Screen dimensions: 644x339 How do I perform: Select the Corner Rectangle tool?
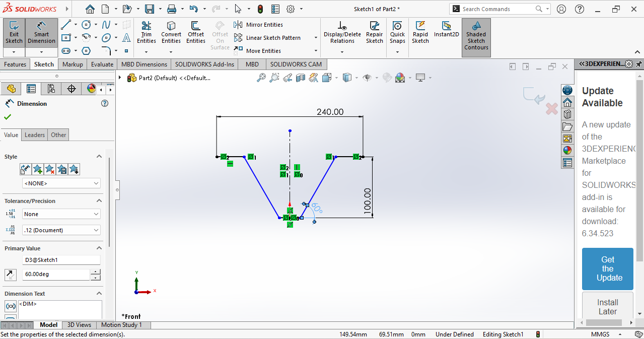[65, 37]
